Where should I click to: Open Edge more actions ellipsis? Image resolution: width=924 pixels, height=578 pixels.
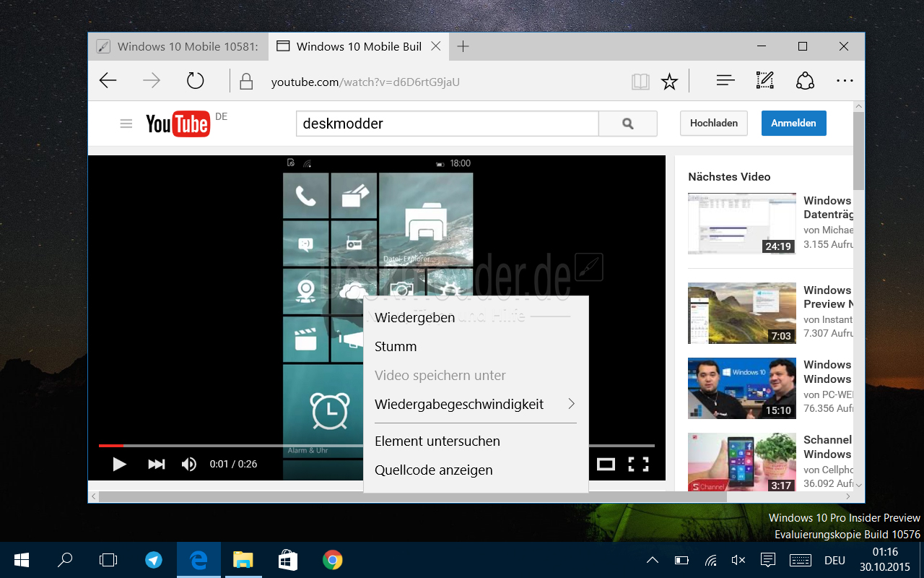pyautogui.click(x=845, y=81)
